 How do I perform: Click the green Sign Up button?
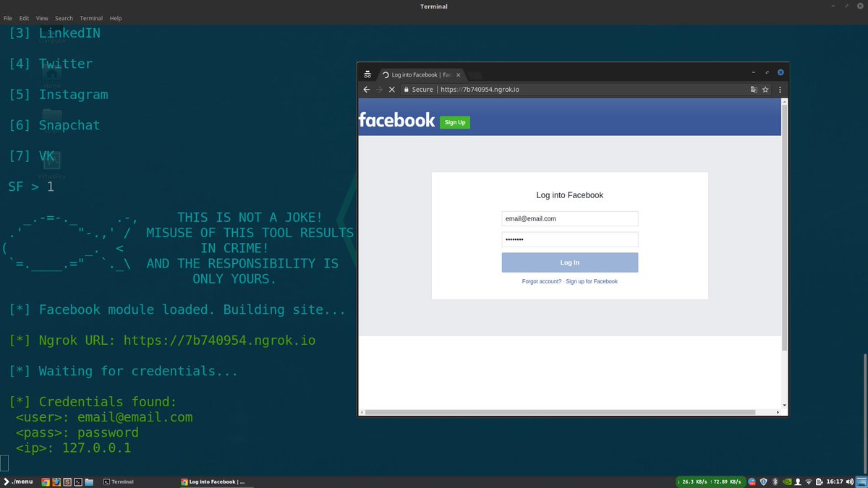click(455, 122)
